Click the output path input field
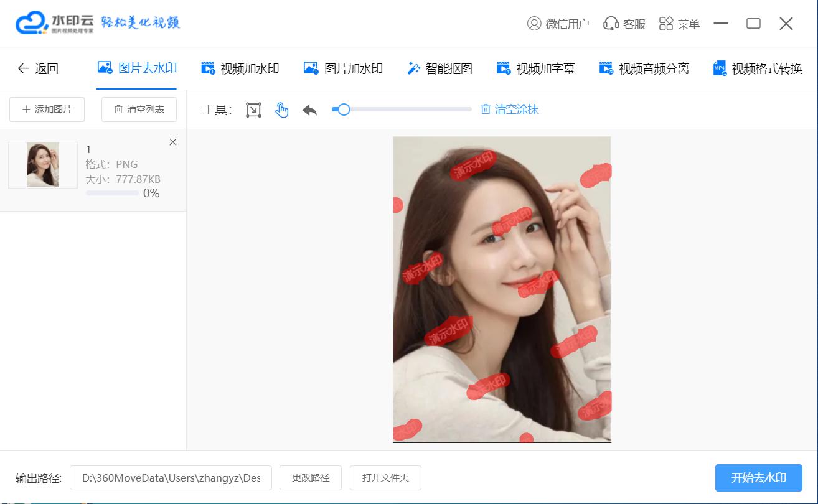Image resolution: width=818 pixels, height=504 pixels. point(171,478)
